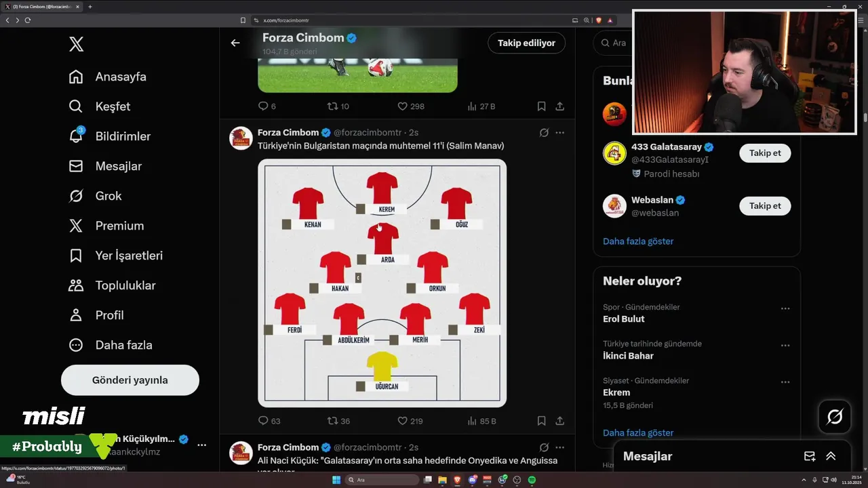Image resolution: width=868 pixels, height=488 pixels.
Task: Open Mesajlar in the left sidebar
Action: pos(105,166)
